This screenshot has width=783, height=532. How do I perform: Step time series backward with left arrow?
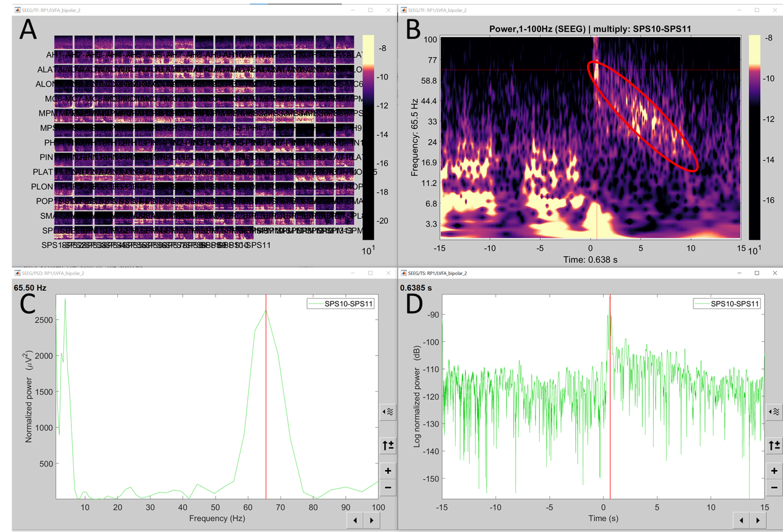[x=741, y=520]
